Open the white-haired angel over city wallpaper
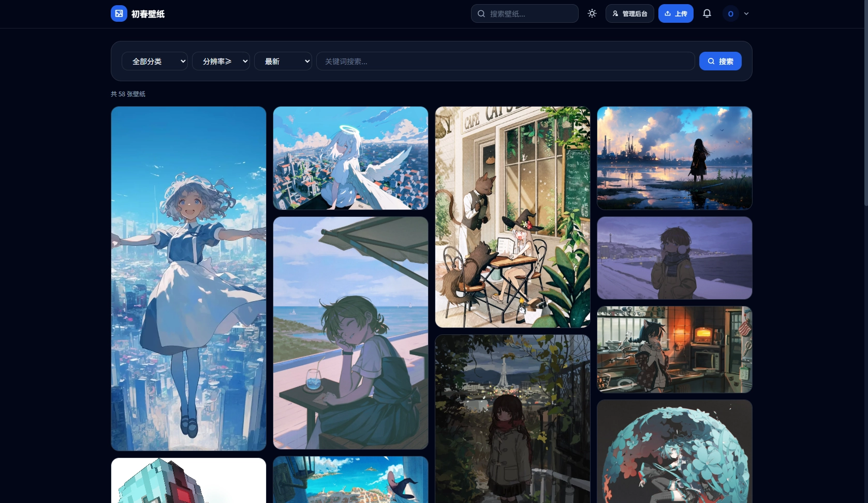The height and width of the screenshot is (503, 868). coord(350,158)
